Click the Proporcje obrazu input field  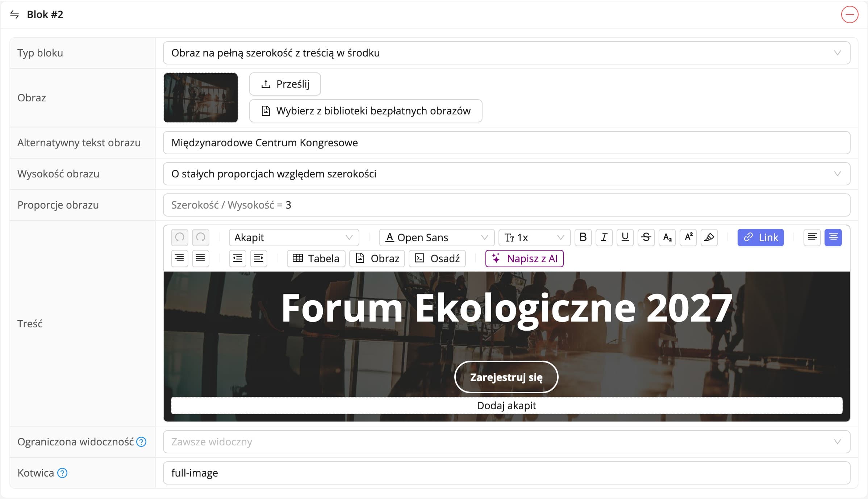click(x=506, y=205)
